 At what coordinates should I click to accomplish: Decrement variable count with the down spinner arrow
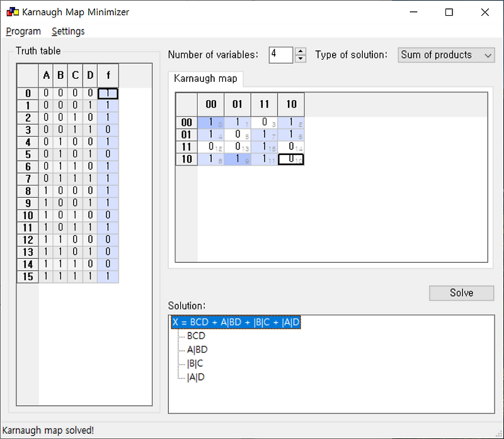coord(300,59)
